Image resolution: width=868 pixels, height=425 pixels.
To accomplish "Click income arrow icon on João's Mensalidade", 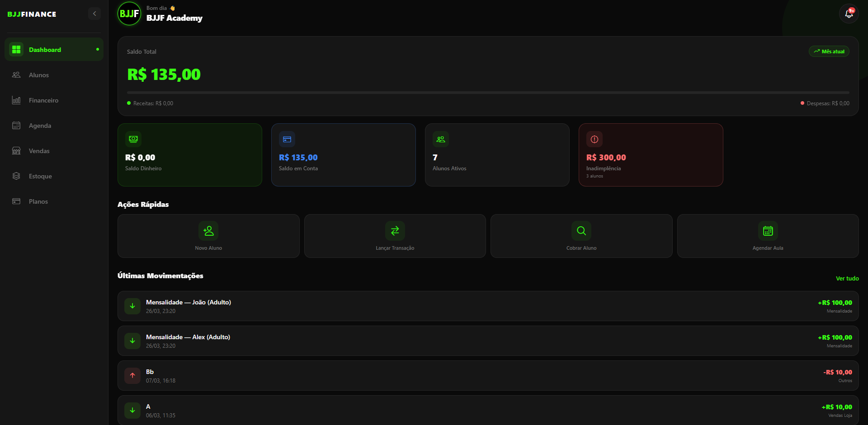I will 132,306.
